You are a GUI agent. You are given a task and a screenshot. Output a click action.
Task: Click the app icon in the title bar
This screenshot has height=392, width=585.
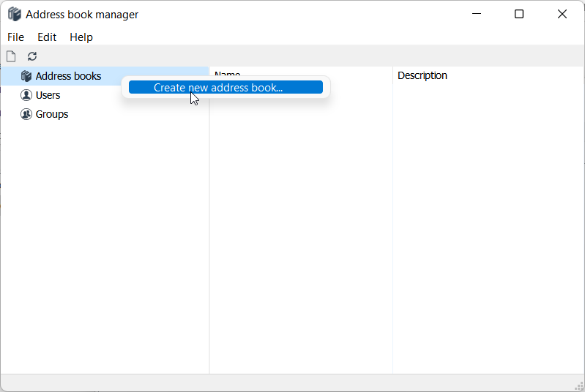click(x=14, y=15)
